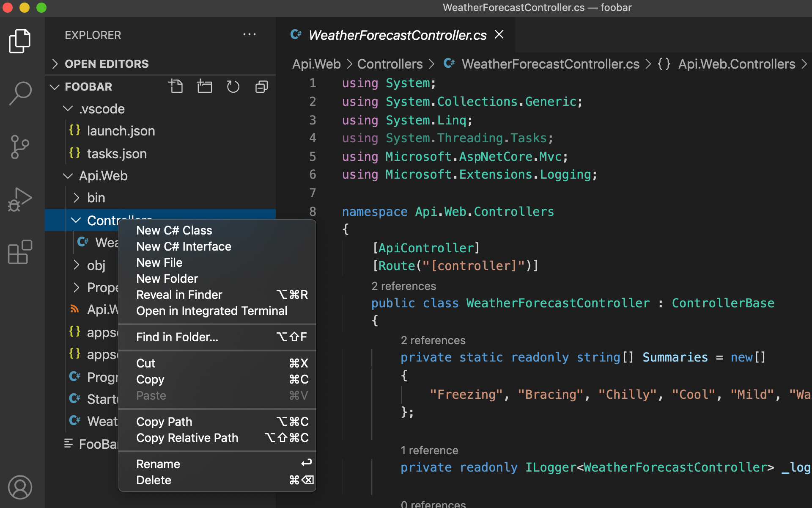Screen dimensions: 812x508
Task: Click the New File icon in Explorer toolbar
Action: tap(176, 86)
